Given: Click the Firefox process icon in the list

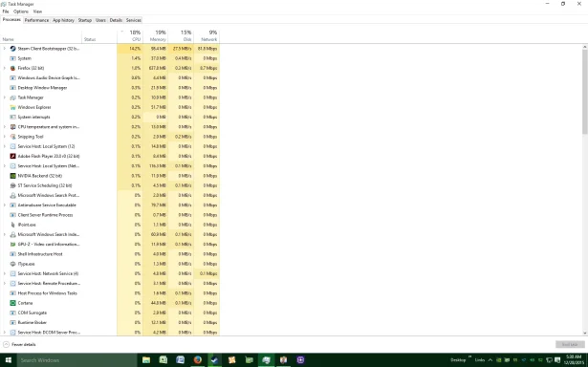Looking at the screenshot, I should click(12, 68).
